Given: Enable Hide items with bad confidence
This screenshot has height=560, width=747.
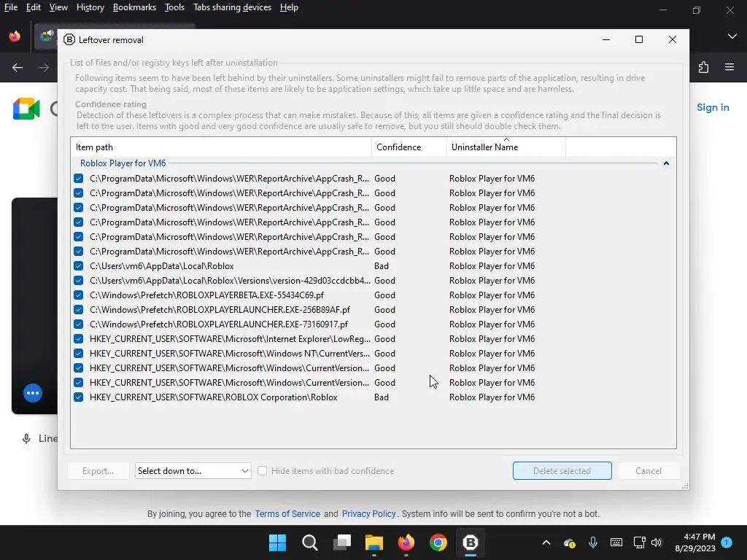Looking at the screenshot, I should tap(262, 470).
